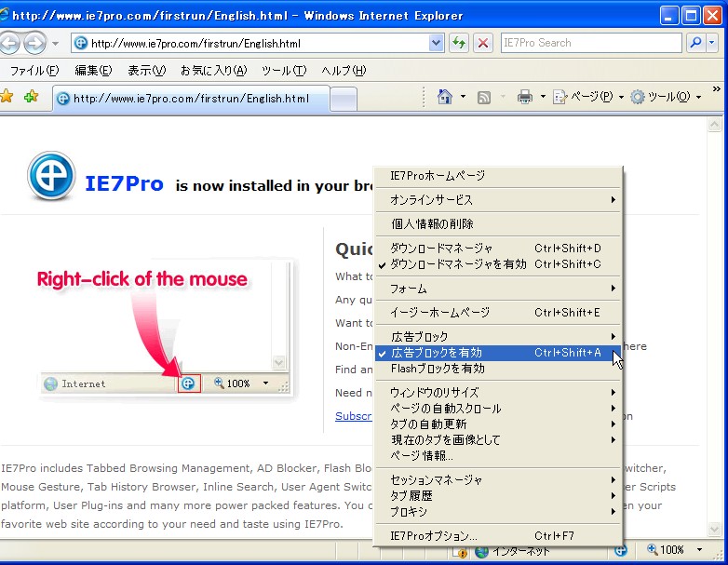Click the Home icon in command bar

click(444, 97)
